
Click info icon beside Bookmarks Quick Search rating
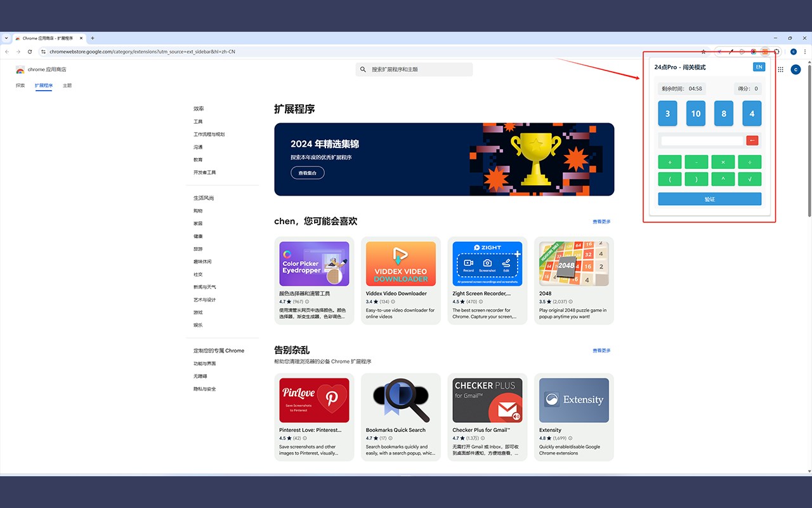pyautogui.click(x=390, y=438)
